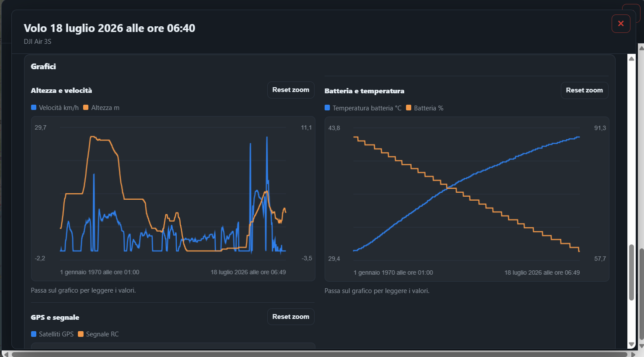Click the outer page vertical scrollbar thumb
Screen dimensions: 644x357
(641, 294)
